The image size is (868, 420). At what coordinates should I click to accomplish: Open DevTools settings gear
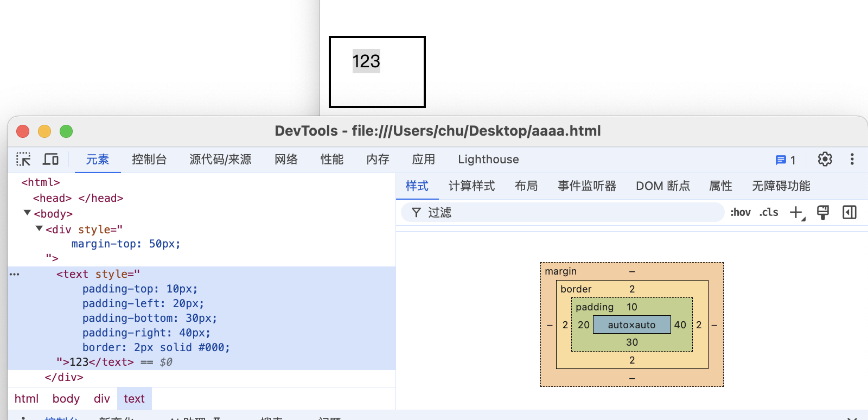[x=825, y=159]
